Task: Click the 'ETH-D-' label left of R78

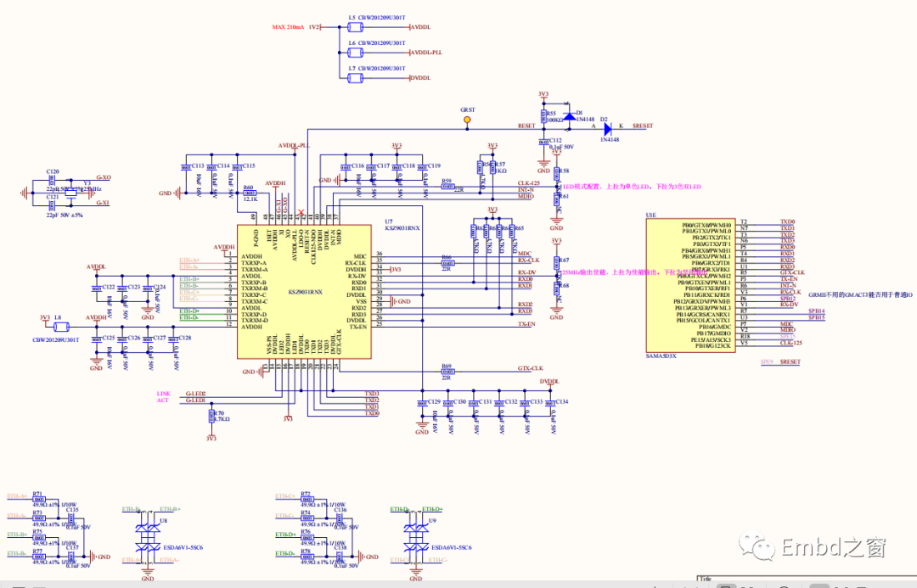Action: click(284, 553)
